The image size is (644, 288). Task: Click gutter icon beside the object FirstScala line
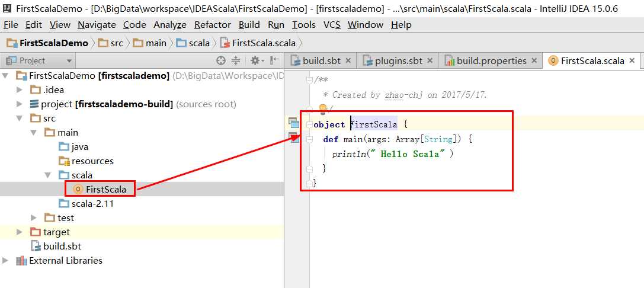click(294, 123)
